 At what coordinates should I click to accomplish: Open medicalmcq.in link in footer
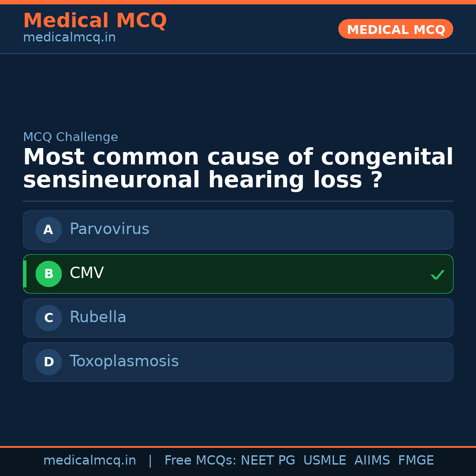(x=89, y=461)
